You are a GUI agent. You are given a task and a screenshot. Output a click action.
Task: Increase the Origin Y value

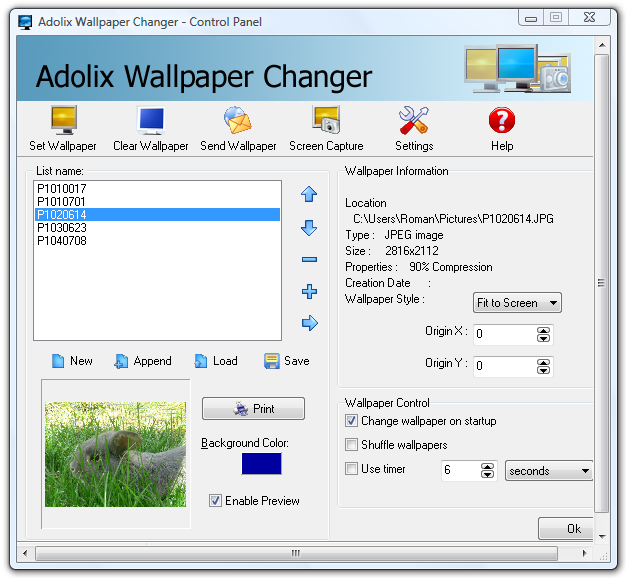(543, 363)
